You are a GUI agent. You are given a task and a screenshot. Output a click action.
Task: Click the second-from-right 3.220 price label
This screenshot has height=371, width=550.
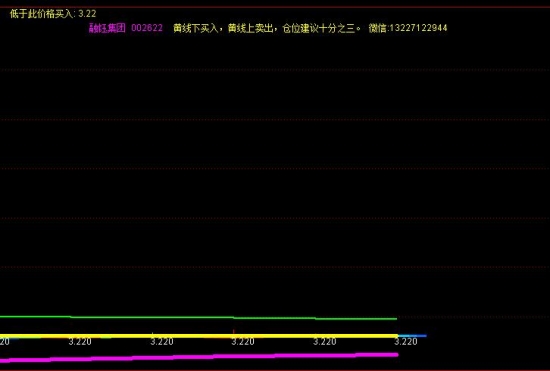point(324,342)
